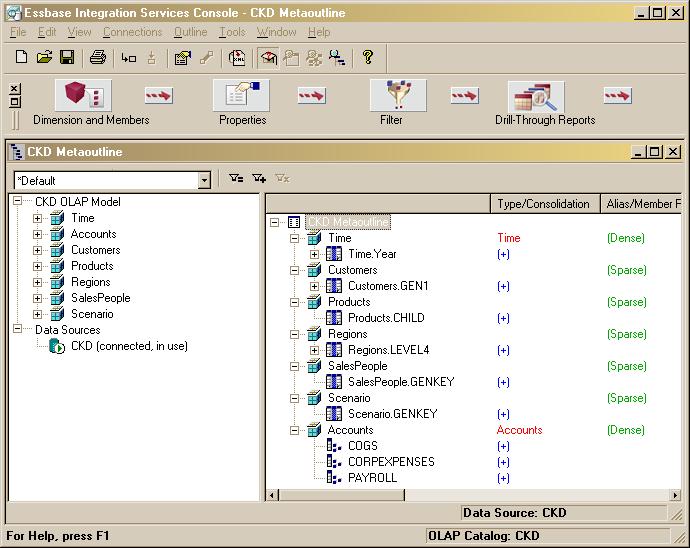This screenshot has height=548, width=690.
Task: Click red arrow after Properties step
Action: tap(312, 96)
